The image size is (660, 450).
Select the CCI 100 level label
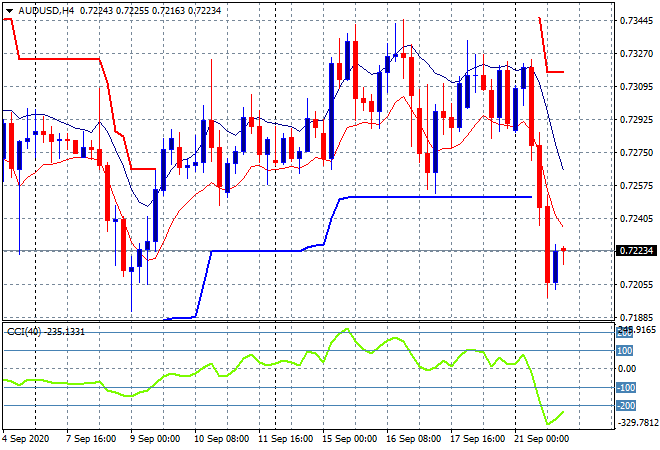tap(625, 351)
